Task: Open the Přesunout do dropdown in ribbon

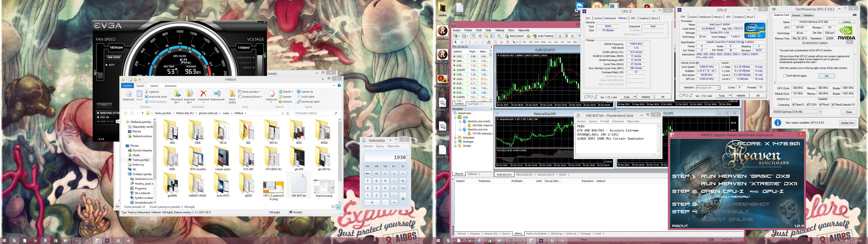Action: (x=177, y=96)
